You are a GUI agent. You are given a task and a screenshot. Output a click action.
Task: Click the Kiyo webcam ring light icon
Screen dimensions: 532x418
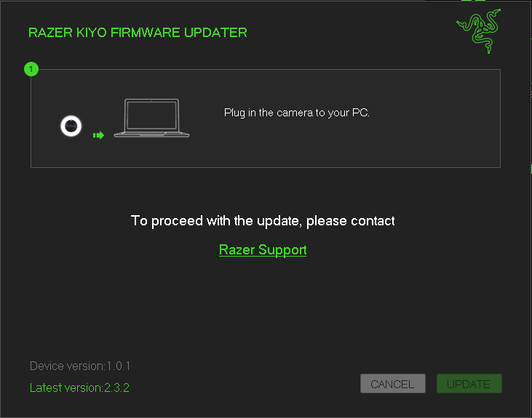point(71,126)
